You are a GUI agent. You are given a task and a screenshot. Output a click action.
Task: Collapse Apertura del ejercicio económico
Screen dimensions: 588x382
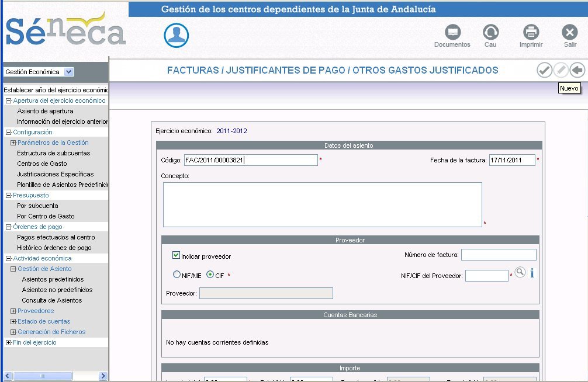(x=8, y=101)
